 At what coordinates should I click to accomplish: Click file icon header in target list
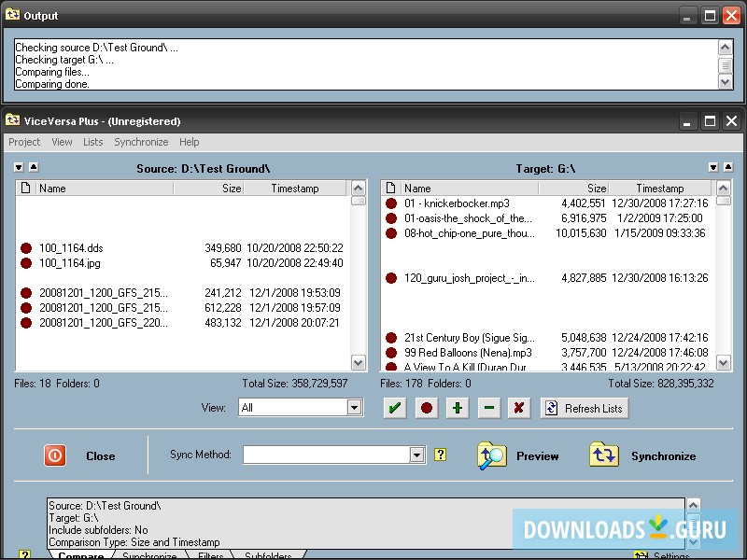390,189
